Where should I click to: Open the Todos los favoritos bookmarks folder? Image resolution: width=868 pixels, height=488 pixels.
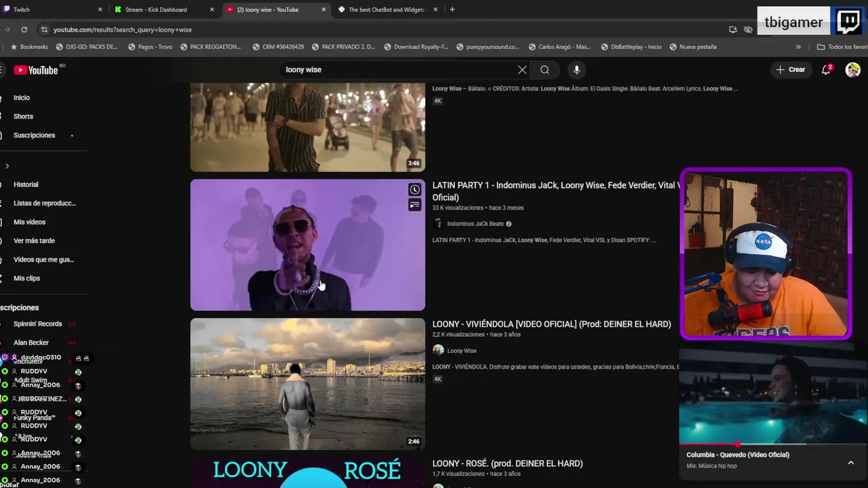click(842, 47)
